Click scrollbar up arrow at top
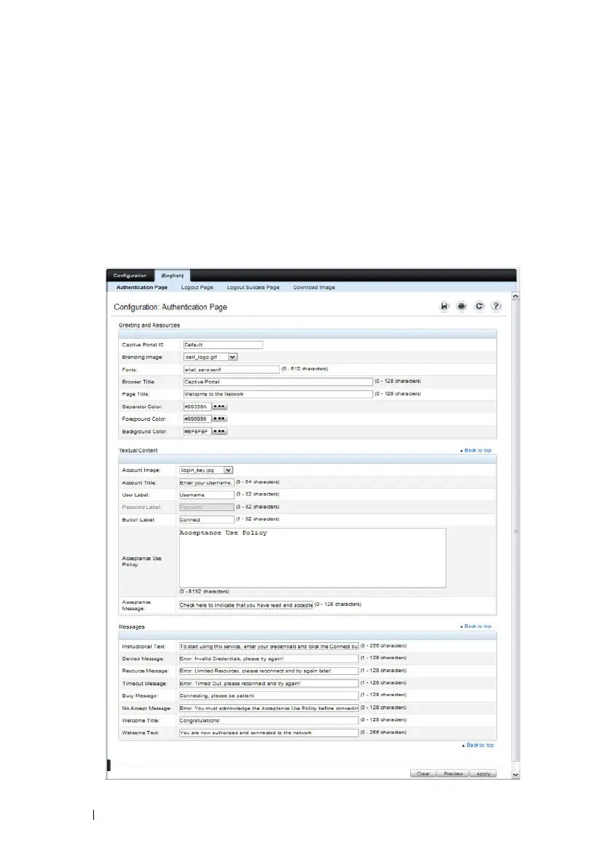 (x=516, y=297)
